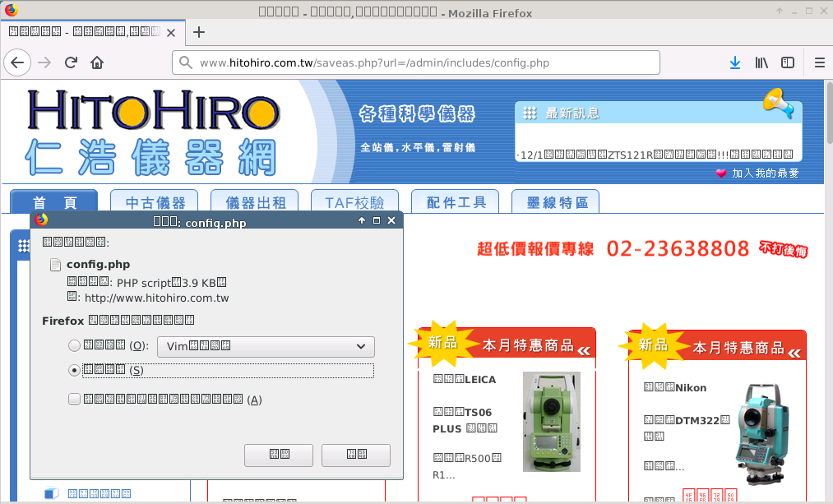Maximize the config.php dialog
This screenshot has height=504, width=833.
[x=377, y=220]
